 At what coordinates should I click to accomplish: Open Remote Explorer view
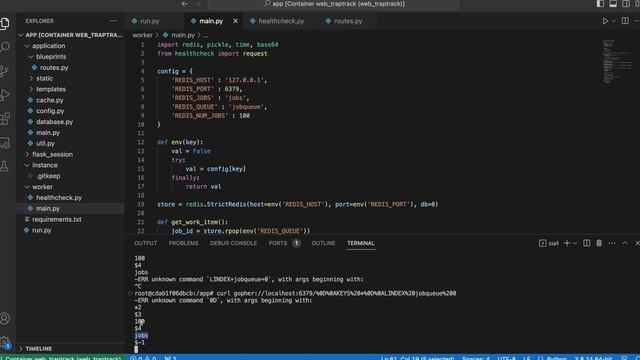click(x=5, y=142)
